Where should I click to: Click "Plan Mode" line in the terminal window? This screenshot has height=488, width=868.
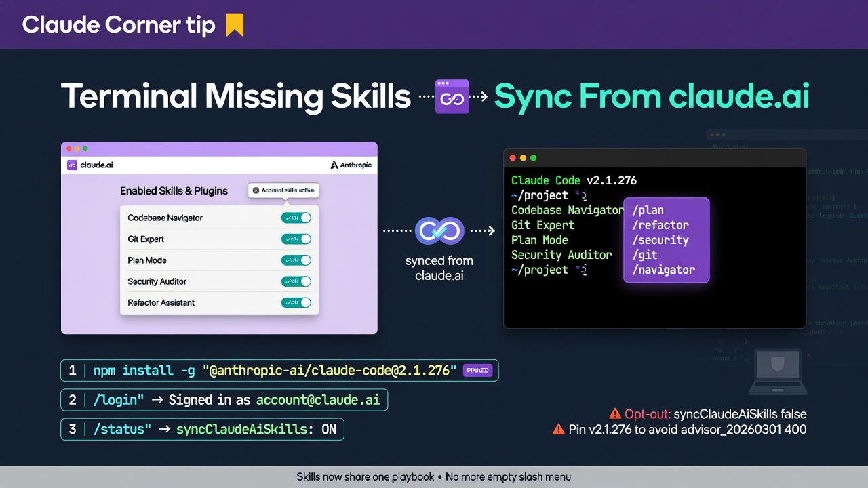click(540, 240)
